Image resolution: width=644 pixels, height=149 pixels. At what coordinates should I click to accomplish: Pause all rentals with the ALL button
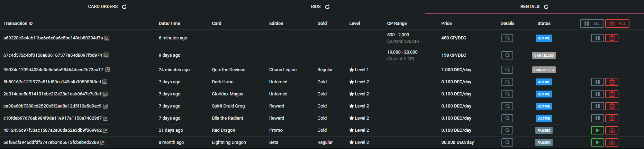coord(592,24)
